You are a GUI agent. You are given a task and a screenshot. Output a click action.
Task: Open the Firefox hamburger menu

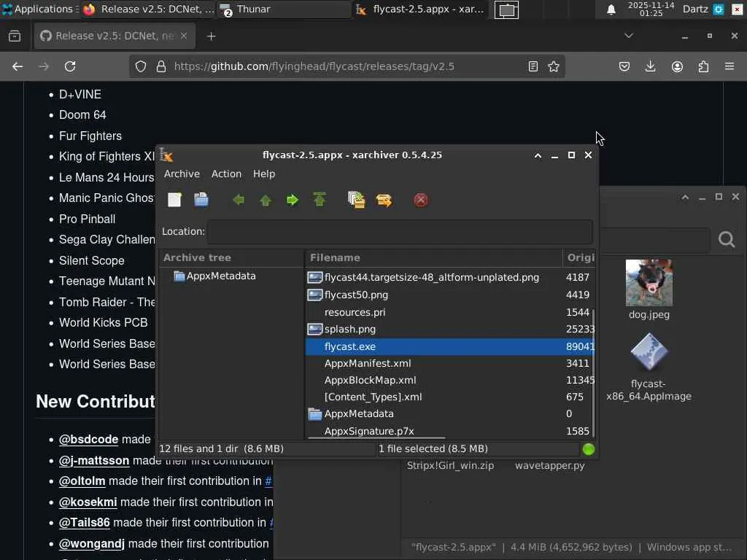[729, 66]
